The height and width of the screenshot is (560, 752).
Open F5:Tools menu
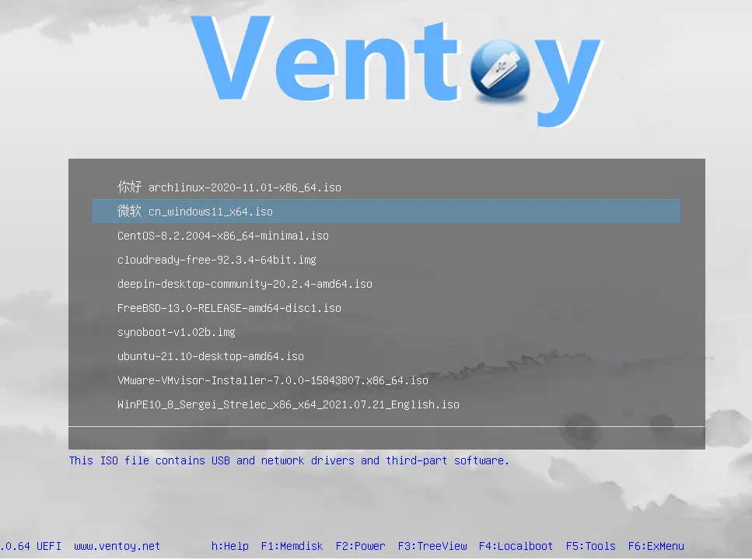(x=590, y=546)
